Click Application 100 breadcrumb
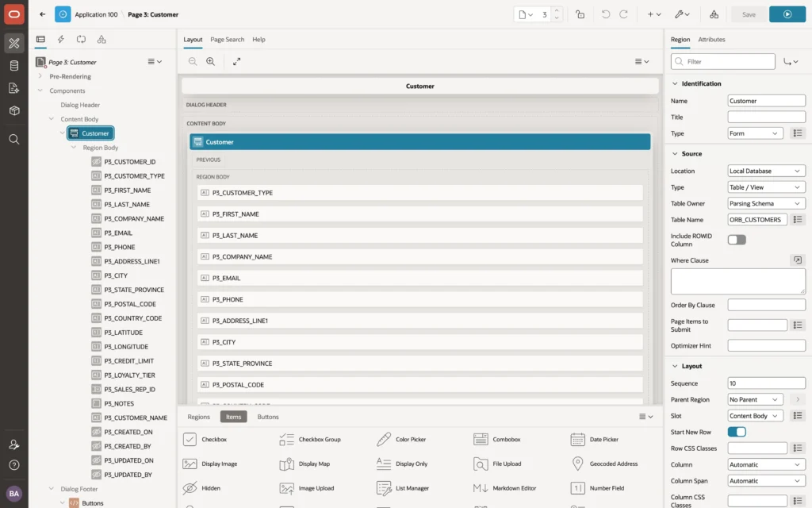Image resolution: width=812 pixels, height=508 pixels. [x=96, y=14]
